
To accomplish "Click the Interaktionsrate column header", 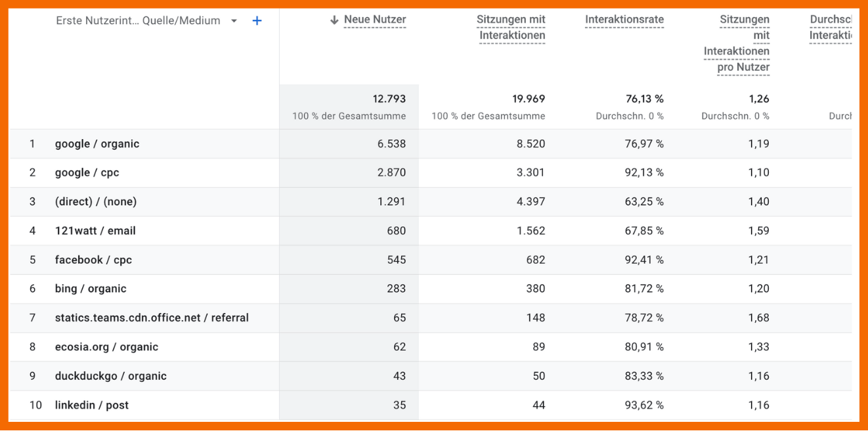I will [624, 20].
